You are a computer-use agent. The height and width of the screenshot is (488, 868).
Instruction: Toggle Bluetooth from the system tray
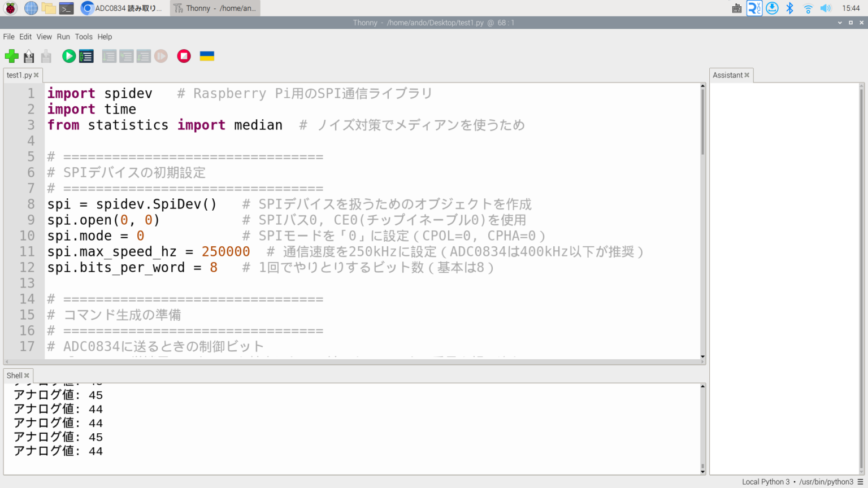coord(789,8)
